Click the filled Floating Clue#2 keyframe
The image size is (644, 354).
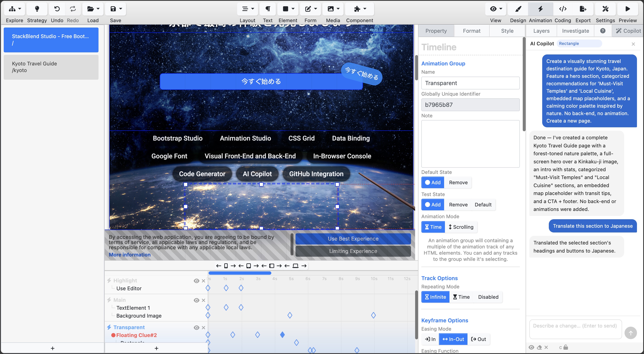282,335
